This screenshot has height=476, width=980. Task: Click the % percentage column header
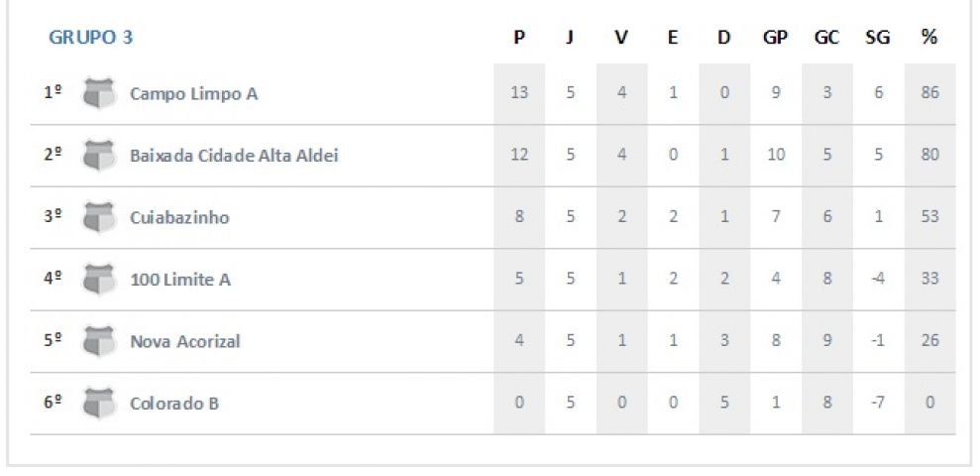click(x=929, y=38)
